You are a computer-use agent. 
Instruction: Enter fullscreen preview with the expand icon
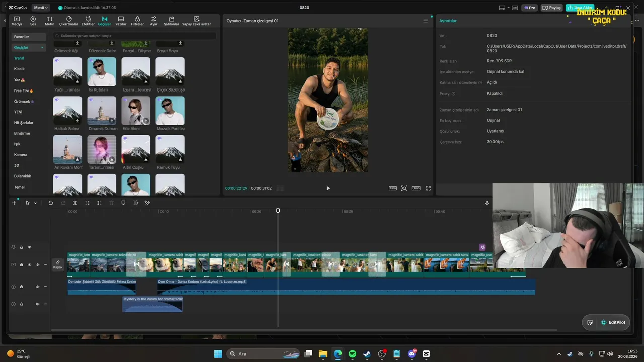(x=428, y=188)
